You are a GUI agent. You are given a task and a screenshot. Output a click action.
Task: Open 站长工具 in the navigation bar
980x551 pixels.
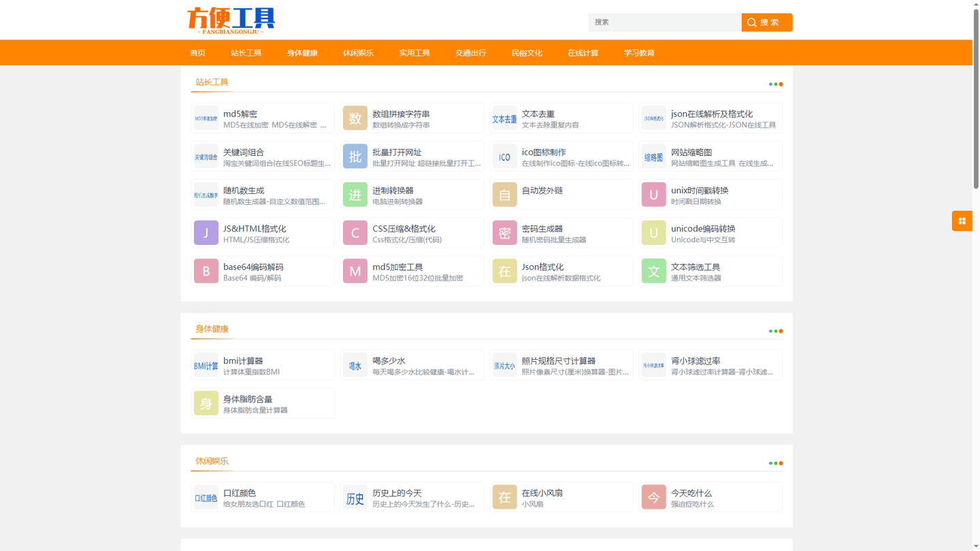246,52
